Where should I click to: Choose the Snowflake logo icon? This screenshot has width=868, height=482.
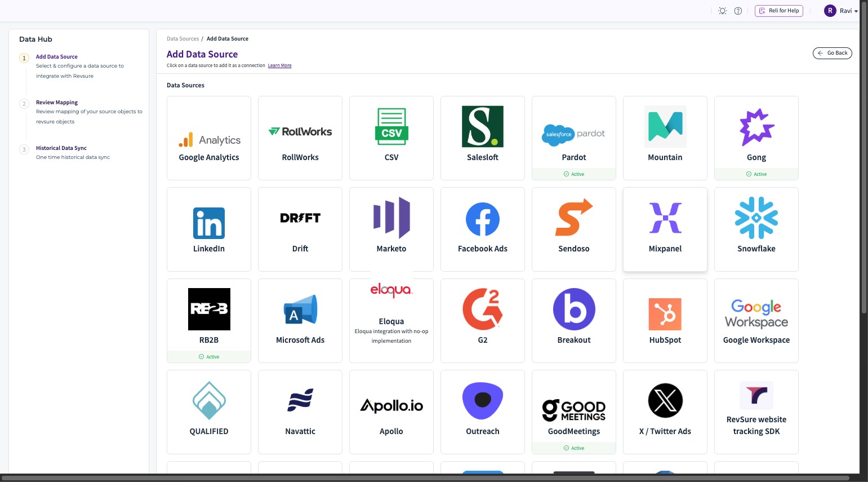[756, 218]
